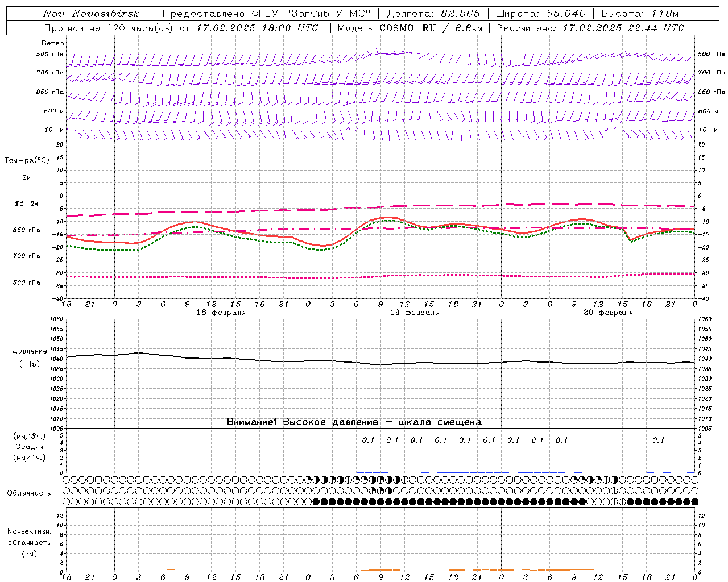Click the Долгота: 82.865 value
The height and width of the screenshot is (582, 728).
[433, 14]
